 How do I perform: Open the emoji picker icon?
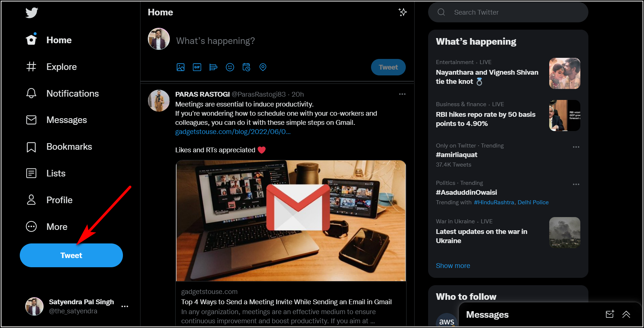(230, 67)
